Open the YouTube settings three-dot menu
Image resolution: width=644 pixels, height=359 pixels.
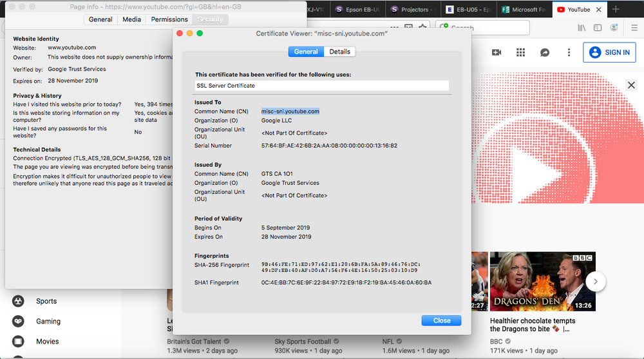point(569,52)
